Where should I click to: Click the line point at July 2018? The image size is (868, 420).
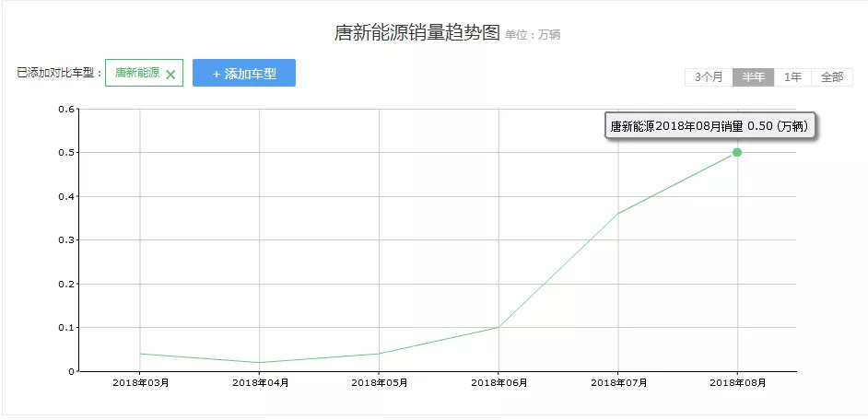point(618,214)
